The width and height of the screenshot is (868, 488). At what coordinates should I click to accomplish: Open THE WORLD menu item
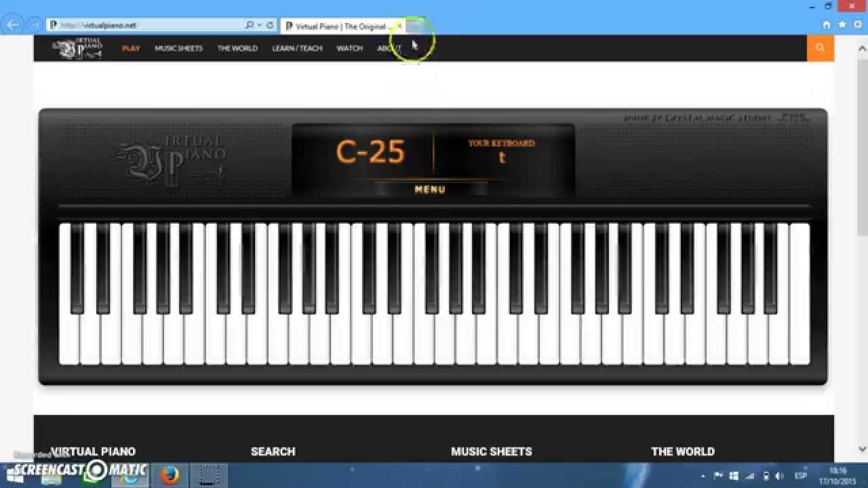pyautogui.click(x=237, y=48)
